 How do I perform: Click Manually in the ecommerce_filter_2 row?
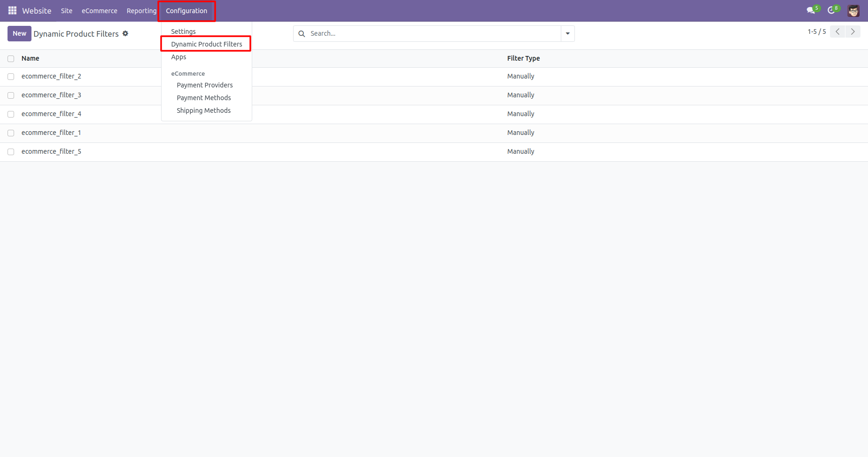520,76
